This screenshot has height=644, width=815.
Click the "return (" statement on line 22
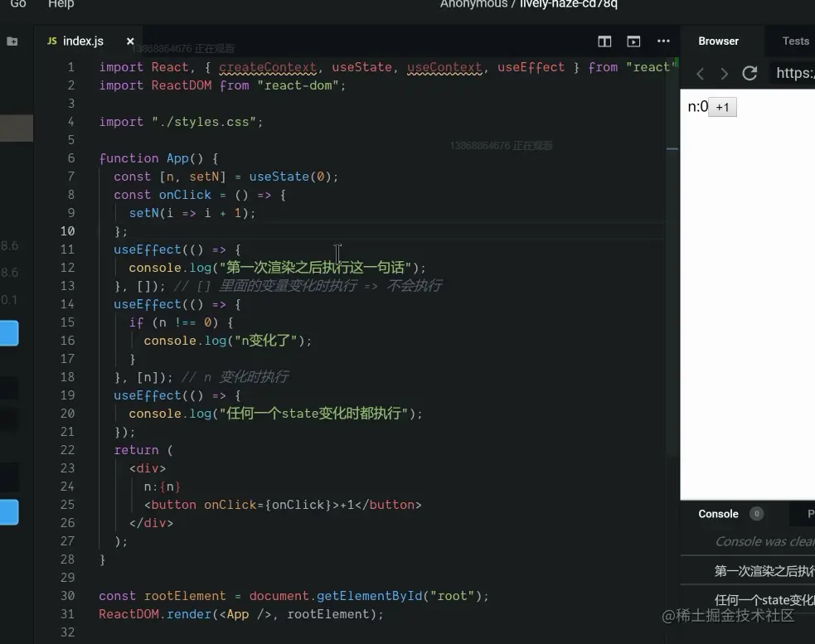(x=143, y=450)
